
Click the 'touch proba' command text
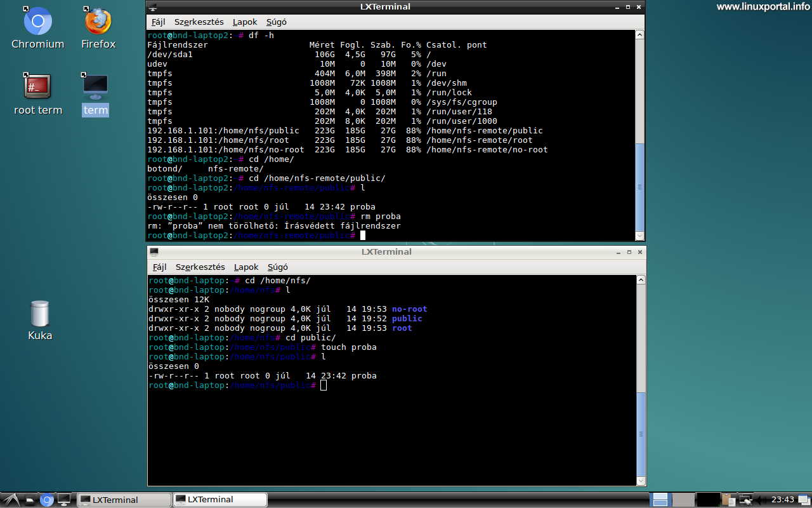(349, 347)
